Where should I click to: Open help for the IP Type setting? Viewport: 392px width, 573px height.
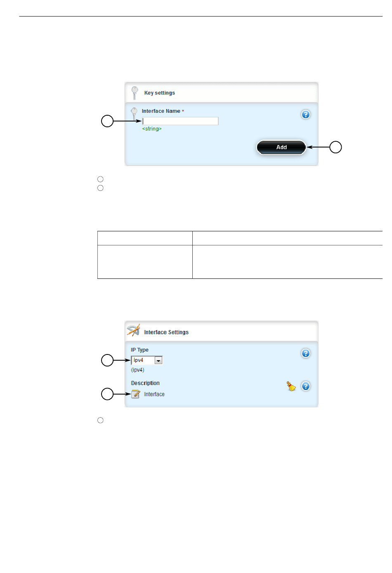[x=305, y=353]
